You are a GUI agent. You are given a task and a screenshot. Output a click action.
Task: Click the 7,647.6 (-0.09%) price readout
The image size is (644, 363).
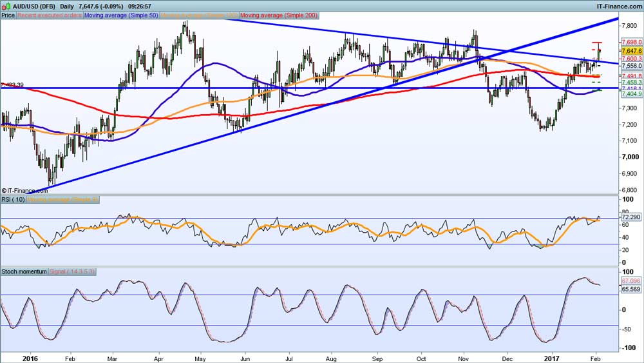[100, 6]
